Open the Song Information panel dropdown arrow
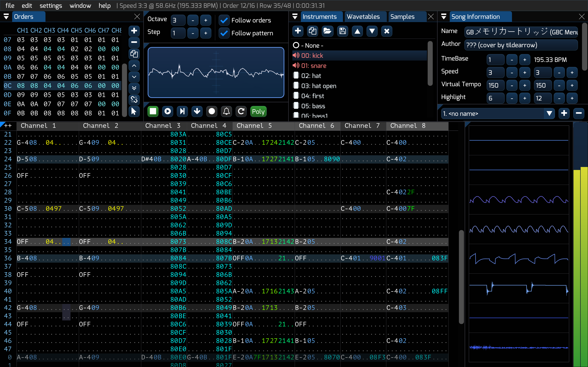The height and width of the screenshot is (367, 588). pyautogui.click(x=444, y=17)
